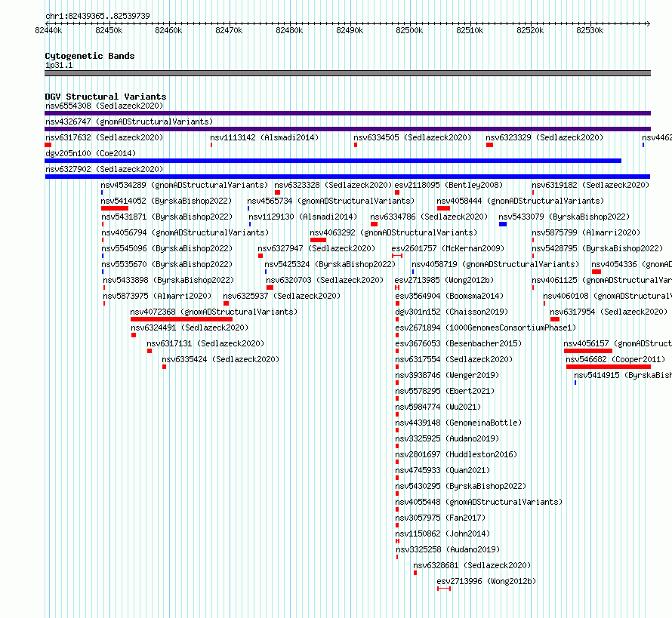Open the esv3676053 (Besenbacher2015) label
This screenshot has width=672, height=618.
[x=458, y=343]
